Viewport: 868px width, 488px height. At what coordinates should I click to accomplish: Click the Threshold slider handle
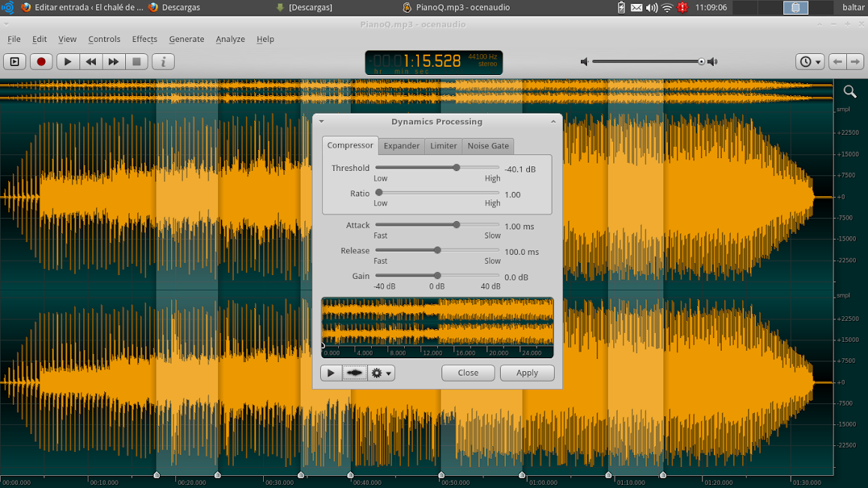456,168
